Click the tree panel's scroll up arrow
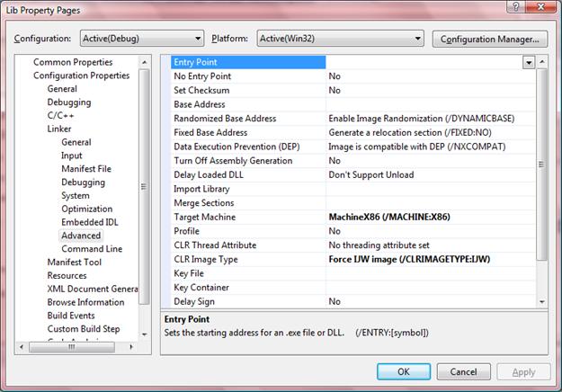 pos(144,62)
